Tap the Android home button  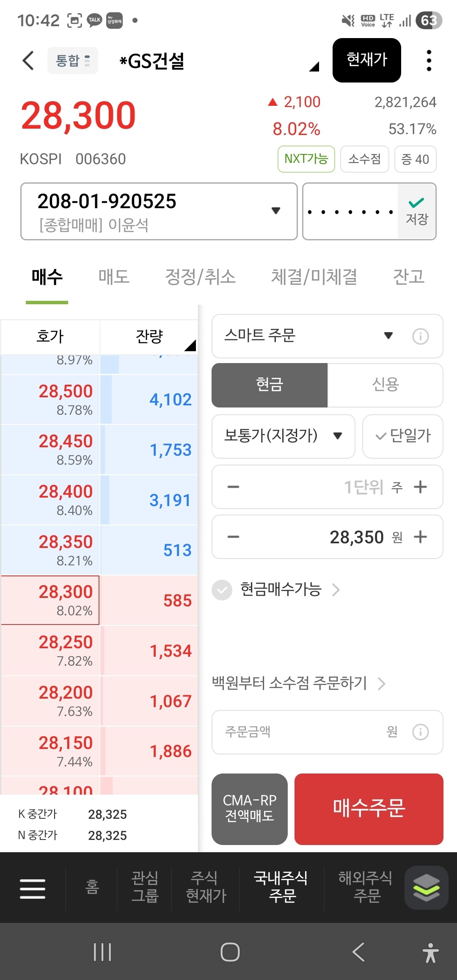pyautogui.click(x=230, y=952)
